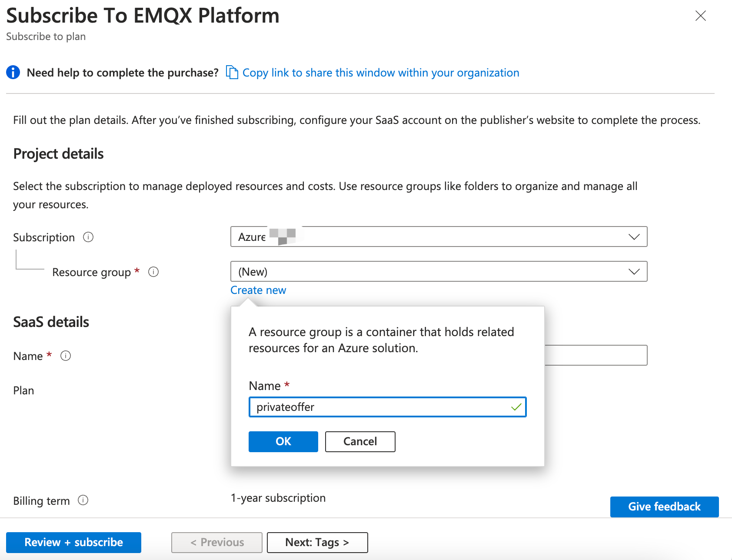This screenshot has width=732, height=560.
Task: Click the Create new resource group link
Action: pos(258,290)
